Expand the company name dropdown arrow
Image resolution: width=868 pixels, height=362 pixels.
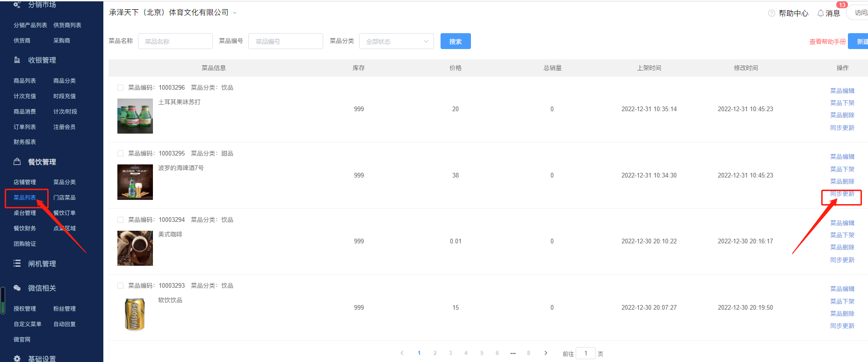point(235,13)
